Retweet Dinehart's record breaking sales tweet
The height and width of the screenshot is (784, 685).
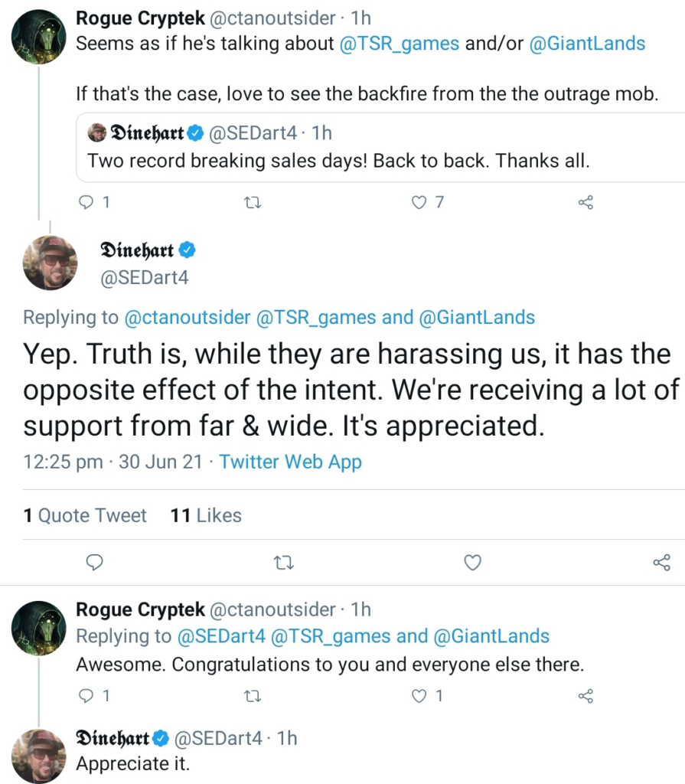253,202
